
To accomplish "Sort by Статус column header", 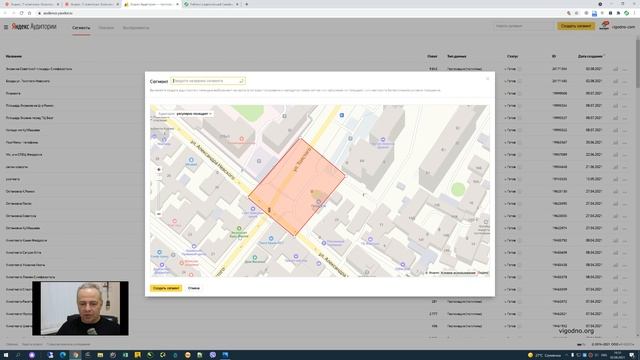I will pyautogui.click(x=512, y=56).
